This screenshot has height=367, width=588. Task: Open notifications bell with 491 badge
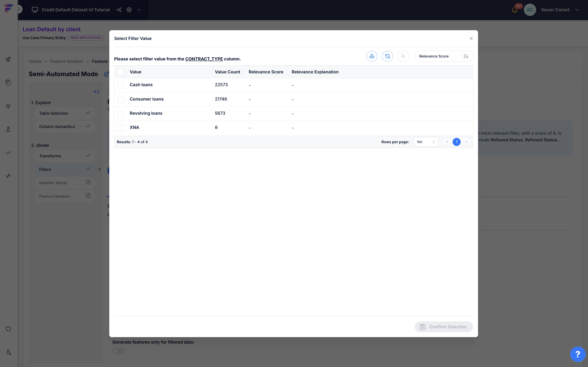[514, 10]
